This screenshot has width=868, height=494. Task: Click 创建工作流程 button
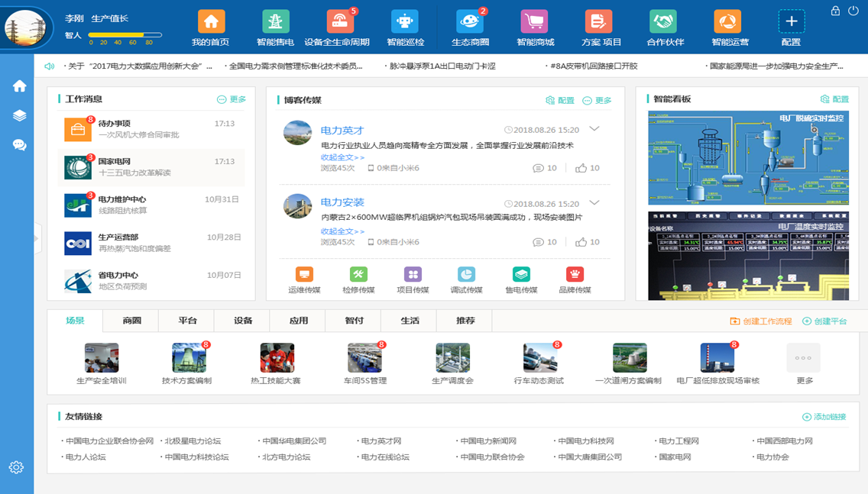[x=761, y=321]
